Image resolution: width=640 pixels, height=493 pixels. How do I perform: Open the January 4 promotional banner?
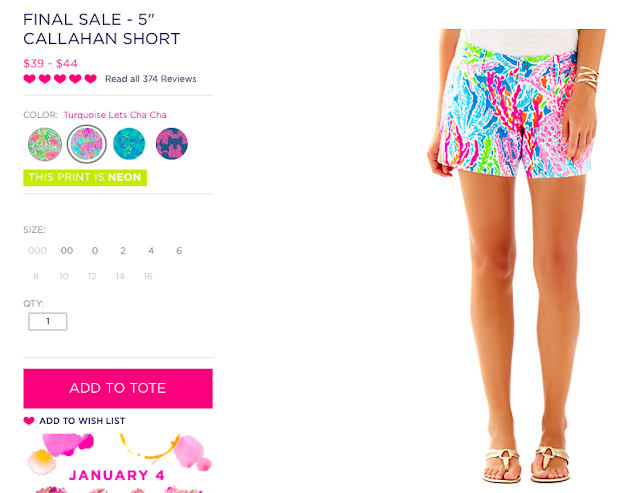[118, 463]
